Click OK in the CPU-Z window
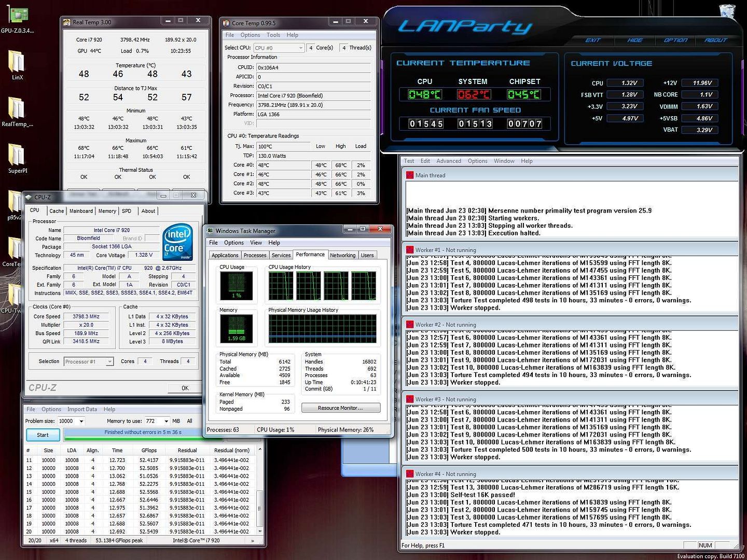Viewport: 747px width, 560px height. pyautogui.click(x=185, y=388)
